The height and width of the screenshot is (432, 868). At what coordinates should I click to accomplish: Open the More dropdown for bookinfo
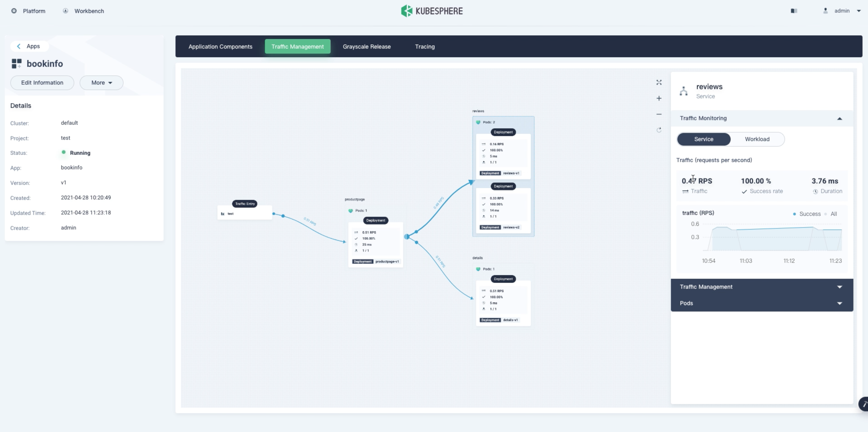(x=101, y=83)
